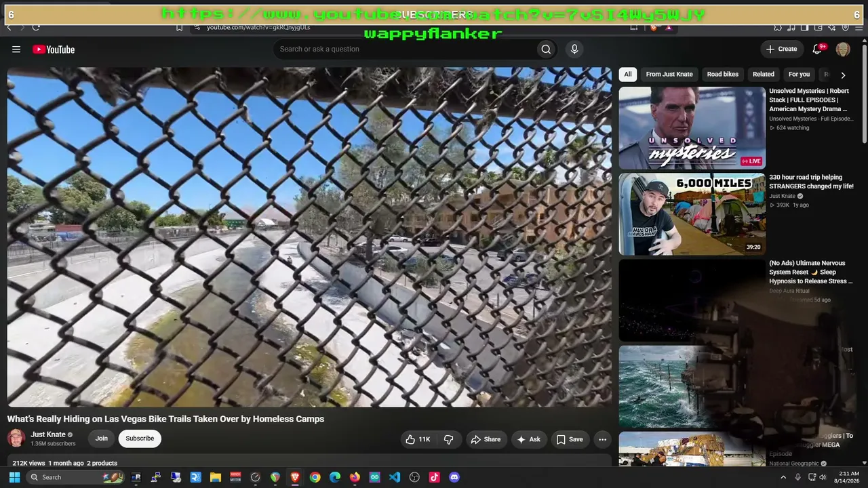Click the browser address bar URL

(258, 27)
